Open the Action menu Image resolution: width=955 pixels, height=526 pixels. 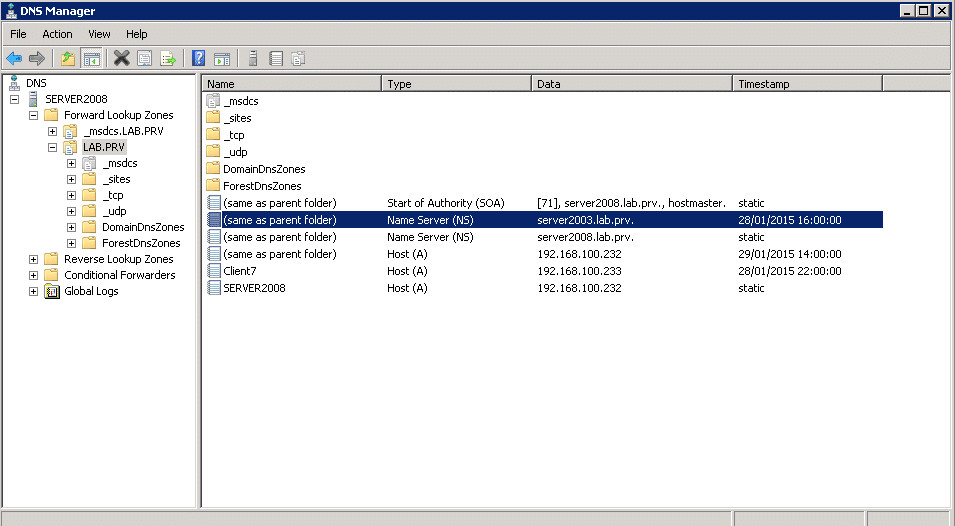pyautogui.click(x=57, y=34)
